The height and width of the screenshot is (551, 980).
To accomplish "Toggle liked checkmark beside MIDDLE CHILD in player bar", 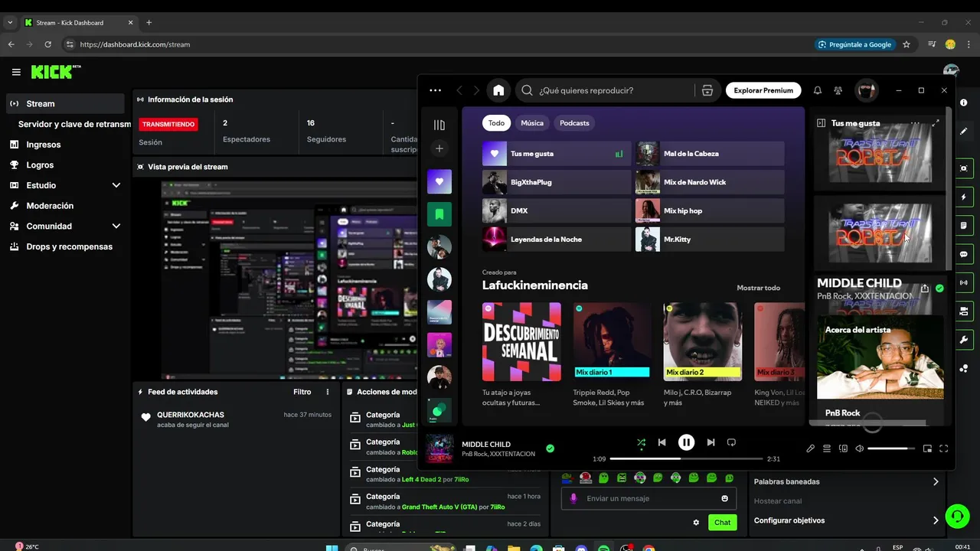I will (x=550, y=448).
